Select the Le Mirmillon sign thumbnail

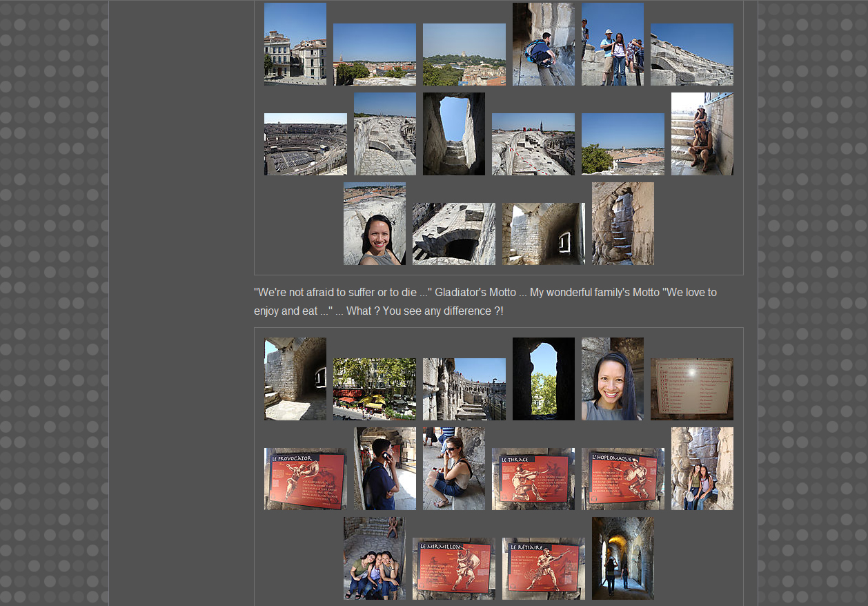tap(453, 568)
